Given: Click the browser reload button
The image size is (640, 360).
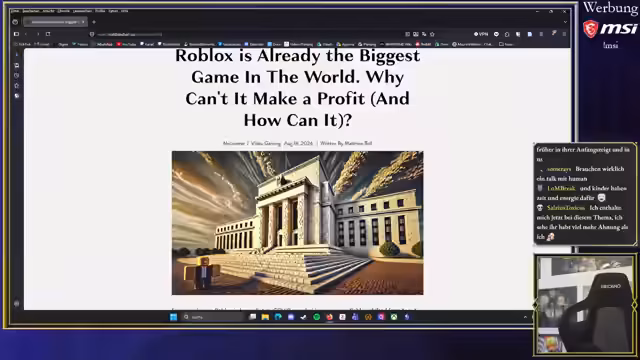Looking at the screenshot, I should [48, 34].
